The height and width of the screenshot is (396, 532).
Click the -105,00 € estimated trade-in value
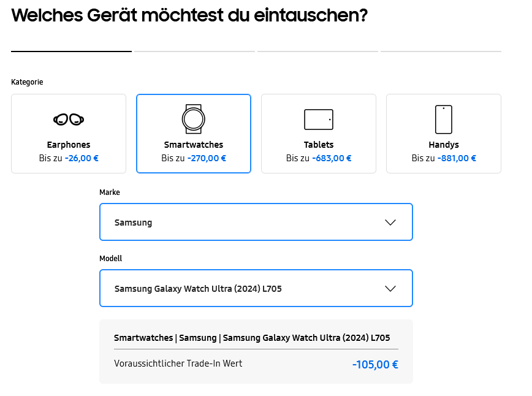(x=375, y=365)
